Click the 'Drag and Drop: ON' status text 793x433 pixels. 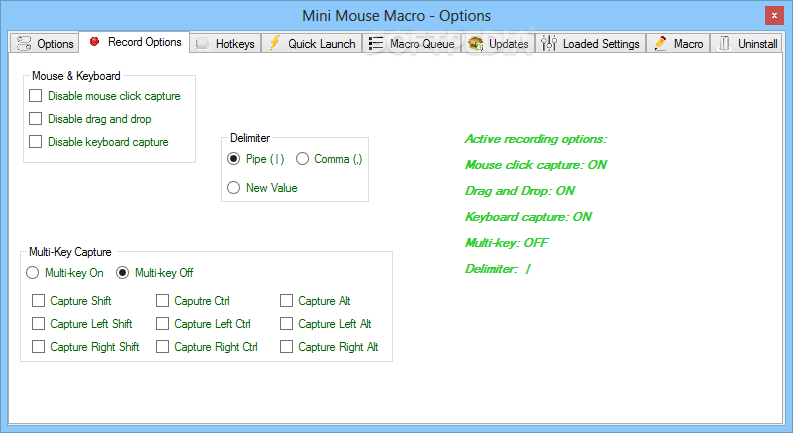(x=520, y=191)
